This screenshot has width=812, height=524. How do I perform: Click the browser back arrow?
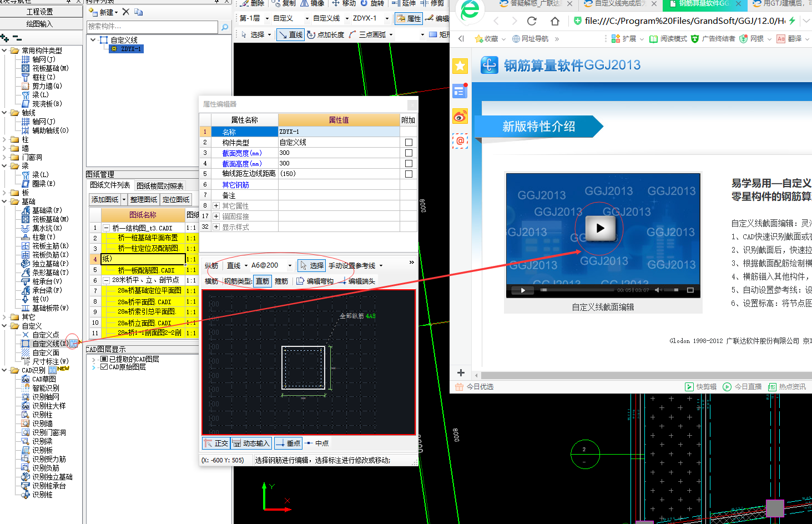point(496,21)
